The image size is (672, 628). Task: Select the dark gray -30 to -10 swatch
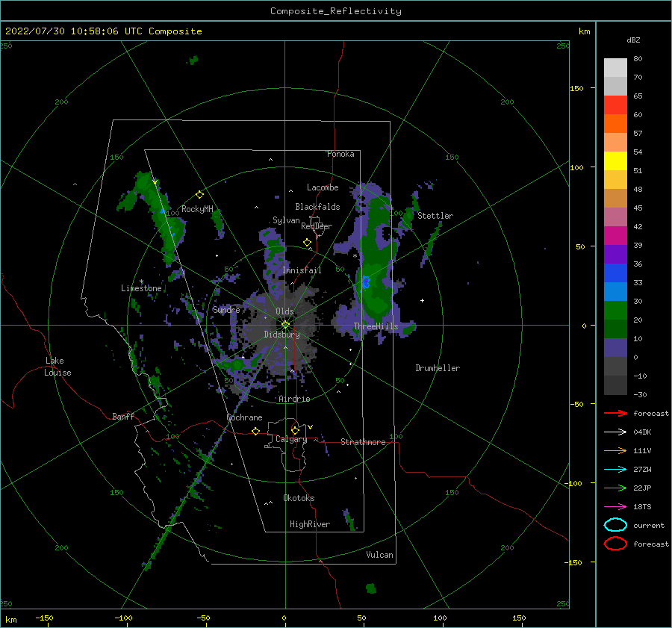click(615, 385)
